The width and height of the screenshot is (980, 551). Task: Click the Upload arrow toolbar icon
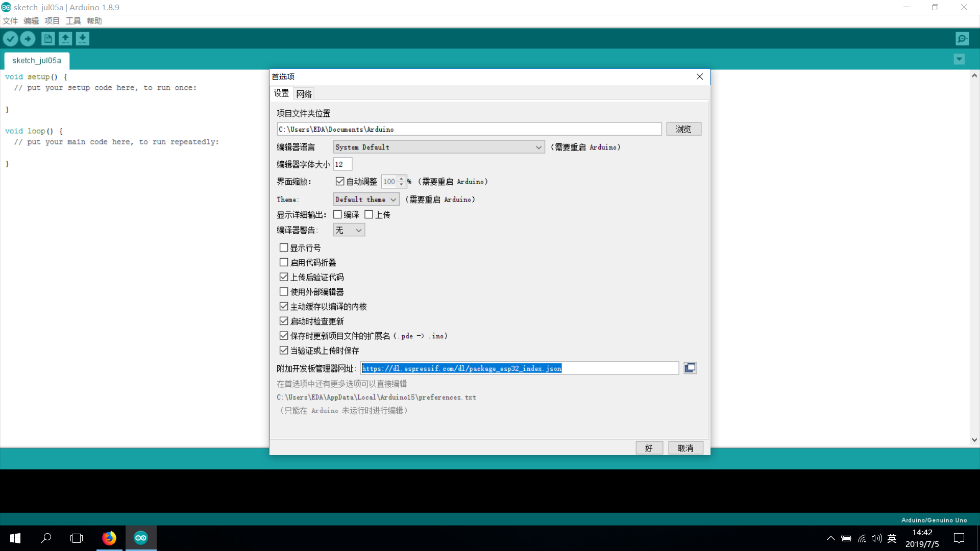click(28, 39)
